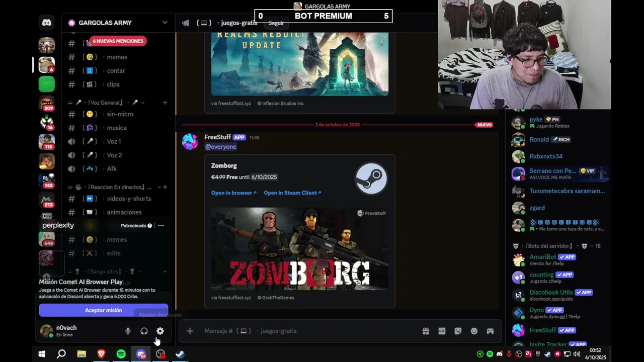This screenshot has height=362, width=644.
Task: Select the server icon with 115 badge
Action: 47,142
